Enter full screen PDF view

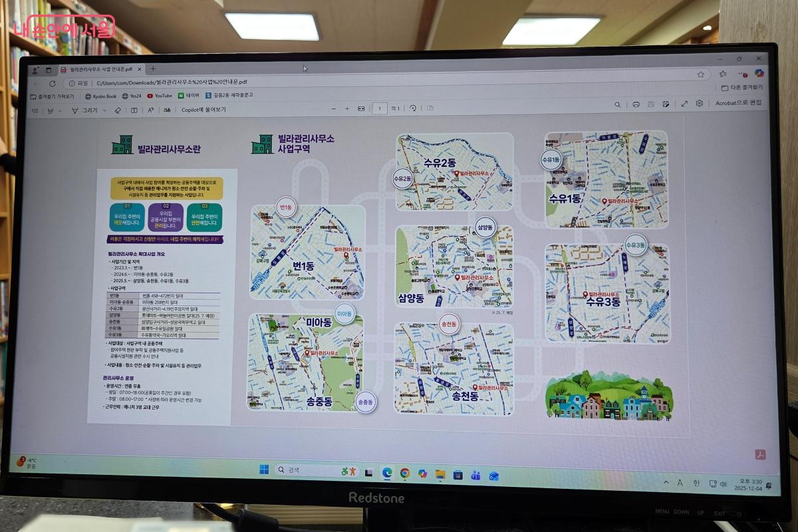pyautogui.click(x=684, y=104)
